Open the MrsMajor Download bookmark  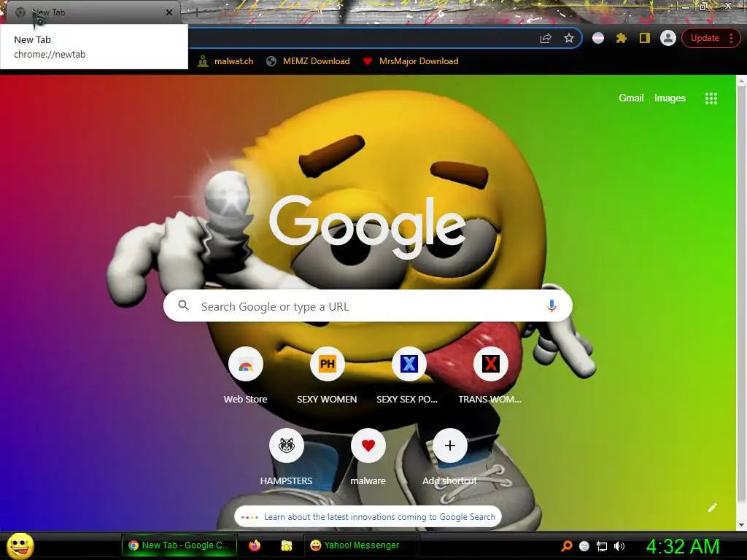(x=411, y=61)
